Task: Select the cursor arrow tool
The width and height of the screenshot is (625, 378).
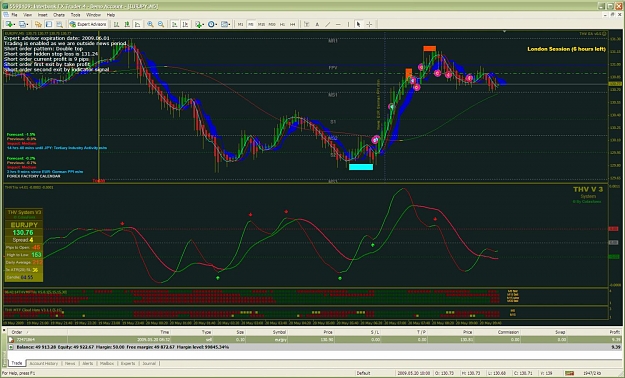Action: pos(358,24)
